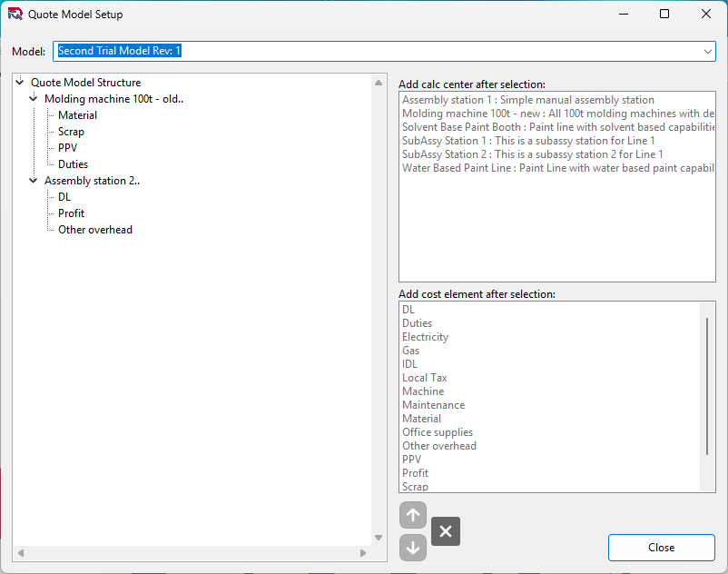
Task: Collapse the Molding machine 100t - old node
Action: [34, 99]
